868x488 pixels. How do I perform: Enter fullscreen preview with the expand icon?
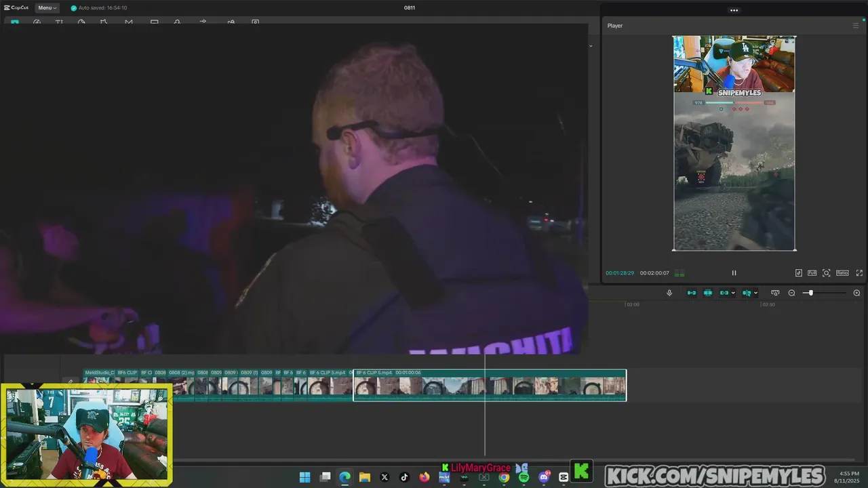coord(859,273)
